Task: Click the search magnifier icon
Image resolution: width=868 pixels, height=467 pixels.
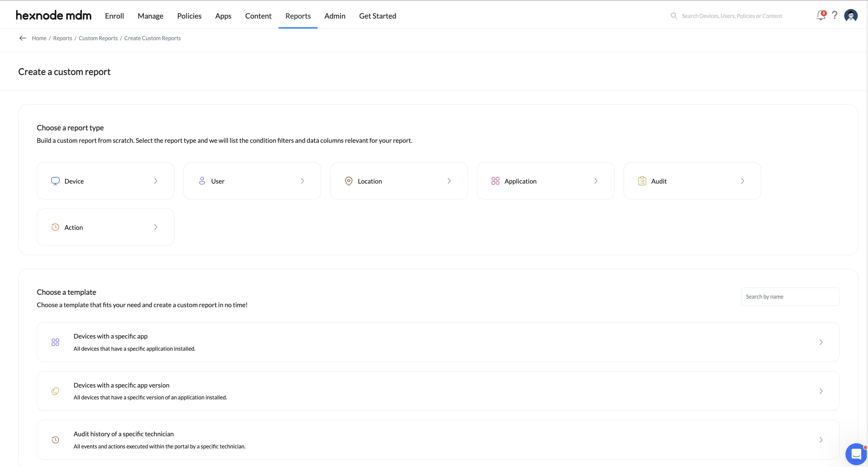Action: [674, 16]
